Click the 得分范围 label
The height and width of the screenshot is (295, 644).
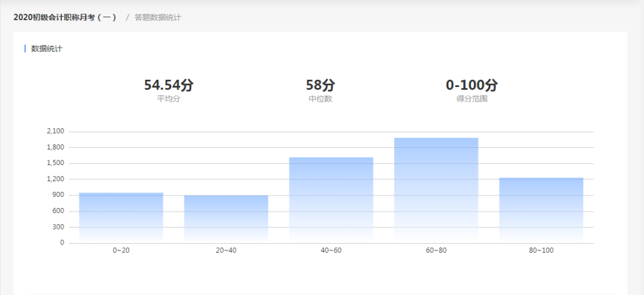pyautogui.click(x=472, y=99)
